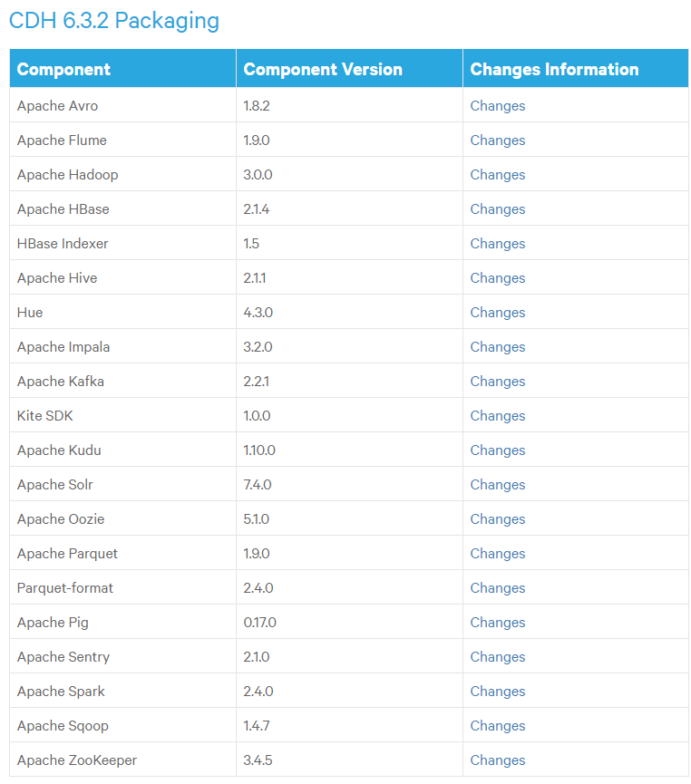691x784 pixels.
Task: Select the Apache Impala cell
Action: coord(122,347)
